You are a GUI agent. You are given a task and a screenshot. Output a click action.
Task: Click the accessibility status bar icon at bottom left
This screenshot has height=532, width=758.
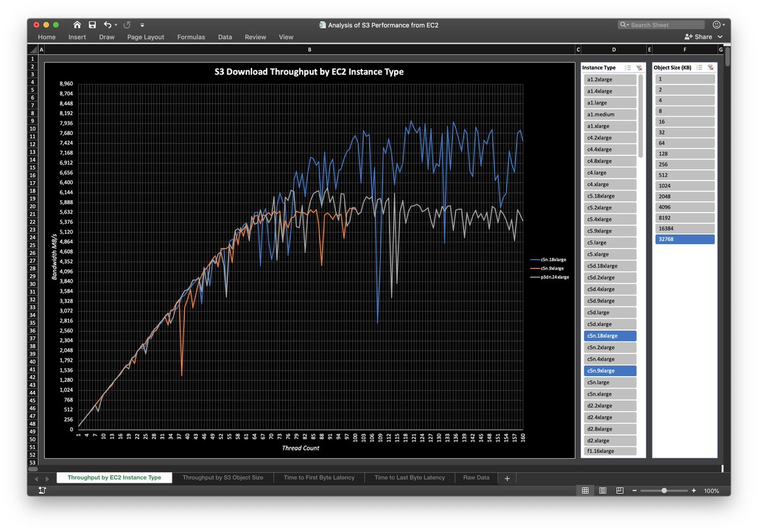tap(42, 490)
